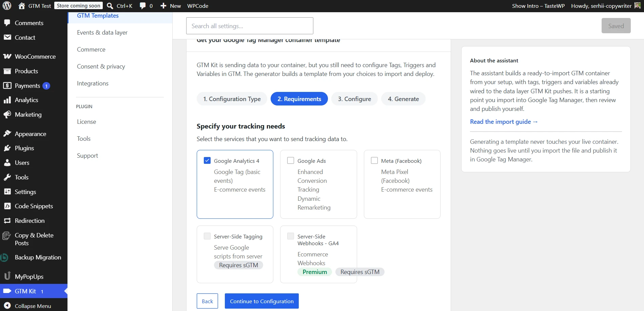Click the Marketing megaphone icon
The image size is (644, 311).
click(7, 115)
